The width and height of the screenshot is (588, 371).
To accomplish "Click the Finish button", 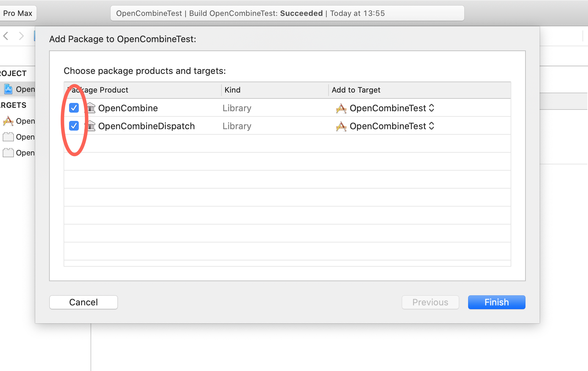I will pos(496,302).
